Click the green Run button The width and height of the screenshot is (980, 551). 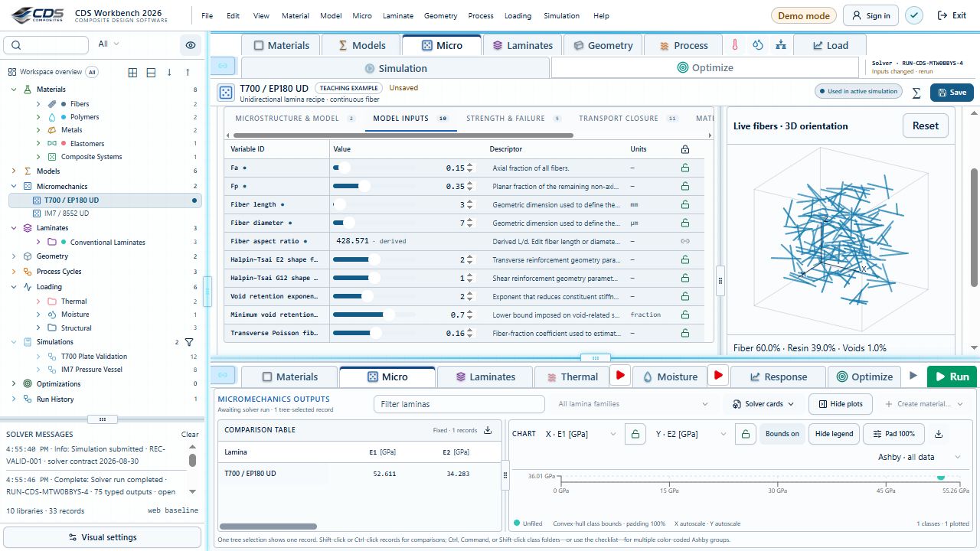point(951,377)
